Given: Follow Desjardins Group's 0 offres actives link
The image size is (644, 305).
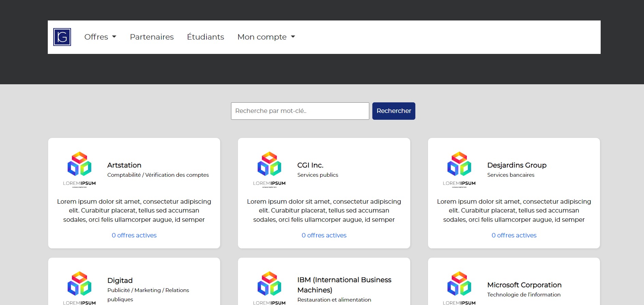Looking at the screenshot, I should coord(514,235).
